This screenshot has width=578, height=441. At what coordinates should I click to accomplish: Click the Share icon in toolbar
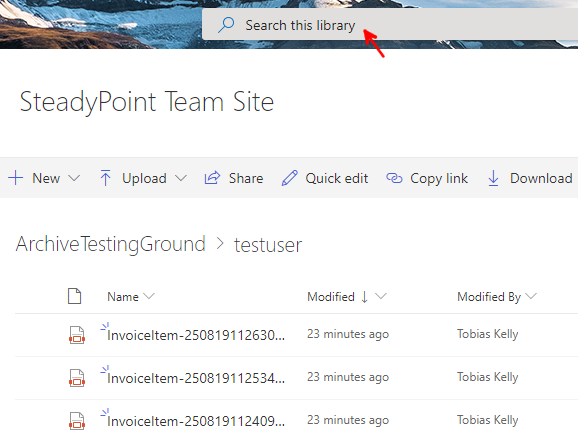pyautogui.click(x=212, y=178)
